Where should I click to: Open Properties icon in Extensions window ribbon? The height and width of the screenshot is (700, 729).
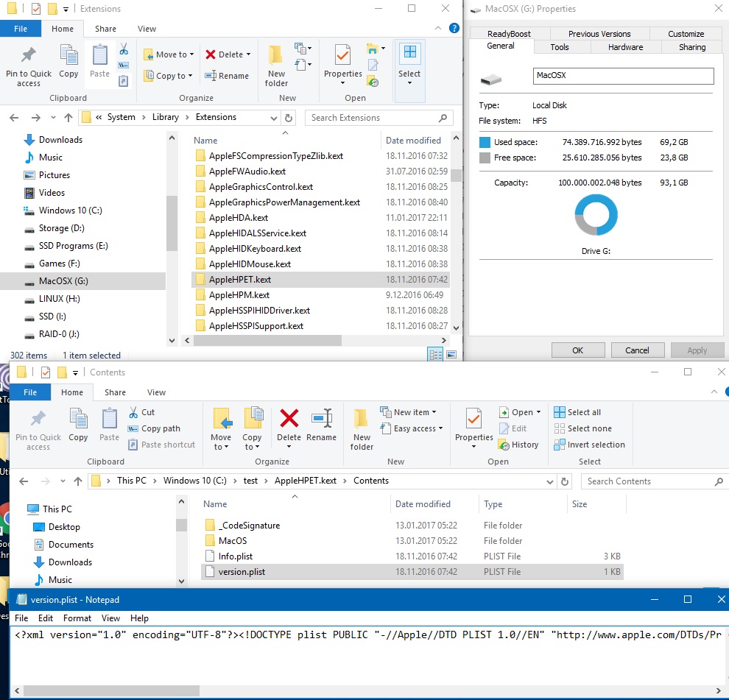342,56
